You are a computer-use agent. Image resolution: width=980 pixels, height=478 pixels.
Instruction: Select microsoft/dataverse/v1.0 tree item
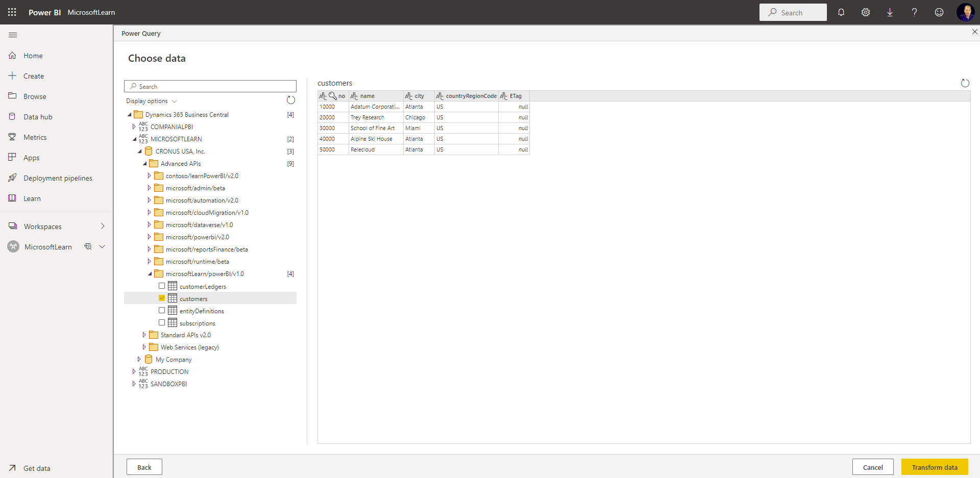200,225
